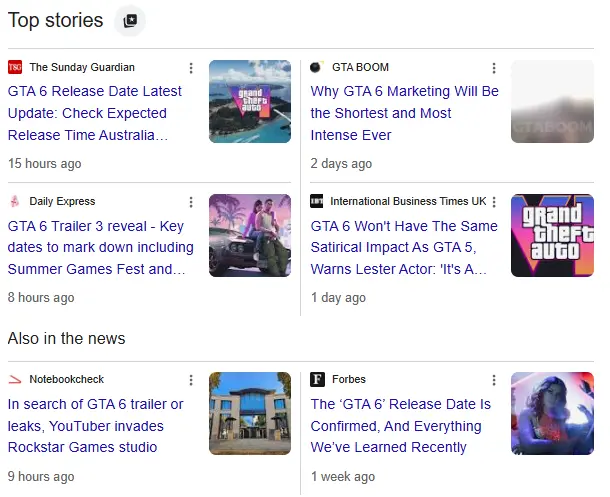Click Forbes woman in neon light thumbnail
This screenshot has height=497, width=610.
(x=552, y=413)
